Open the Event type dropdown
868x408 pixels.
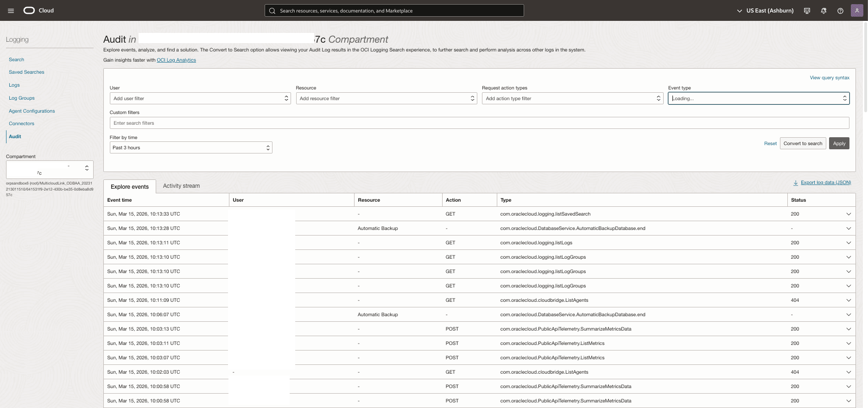(x=759, y=98)
